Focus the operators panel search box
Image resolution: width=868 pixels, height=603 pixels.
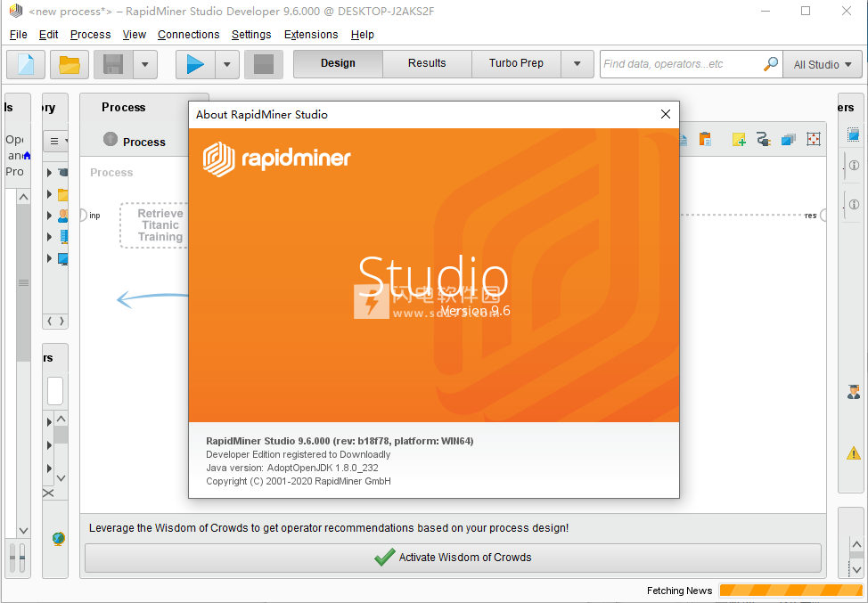[x=54, y=391]
